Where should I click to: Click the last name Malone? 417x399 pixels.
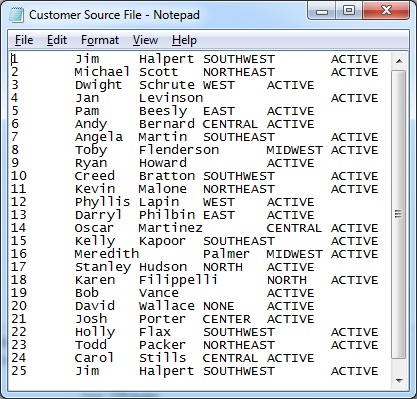tap(163, 189)
